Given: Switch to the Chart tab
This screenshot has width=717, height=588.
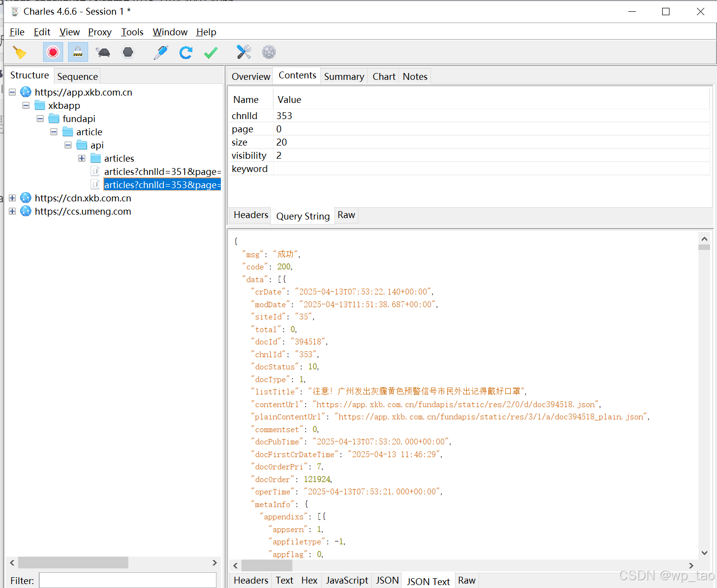Looking at the screenshot, I should click(384, 76).
